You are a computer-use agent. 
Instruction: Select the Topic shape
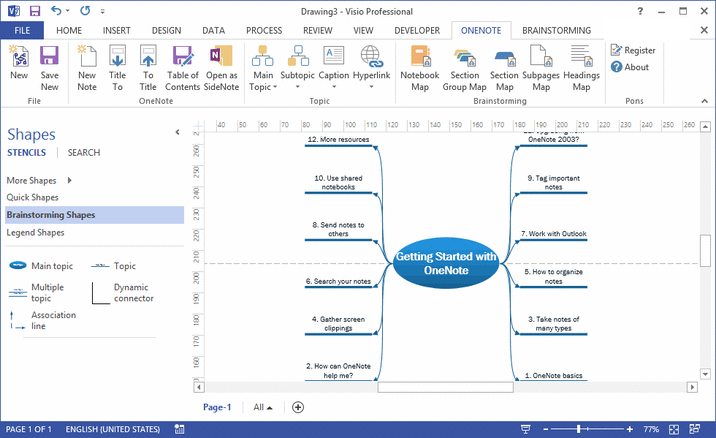click(113, 266)
